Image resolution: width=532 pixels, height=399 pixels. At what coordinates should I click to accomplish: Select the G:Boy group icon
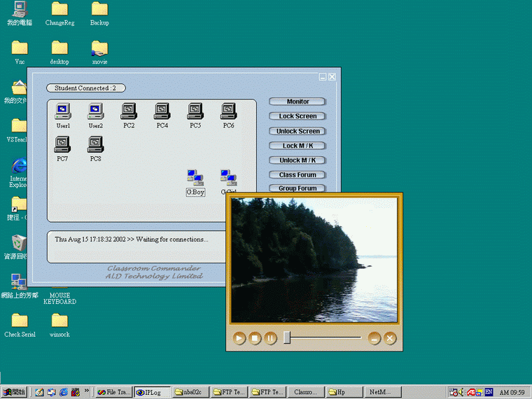click(x=195, y=178)
